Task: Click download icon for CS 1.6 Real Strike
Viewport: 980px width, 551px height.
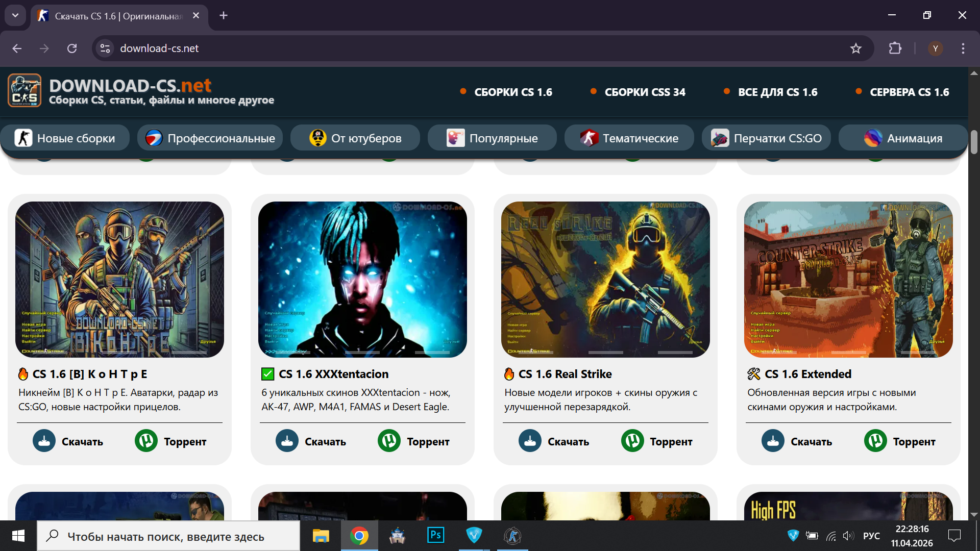Action: click(x=530, y=441)
